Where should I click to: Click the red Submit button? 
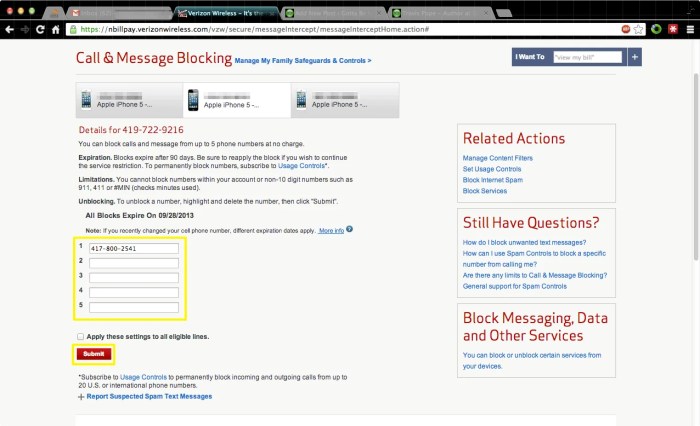click(x=94, y=354)
